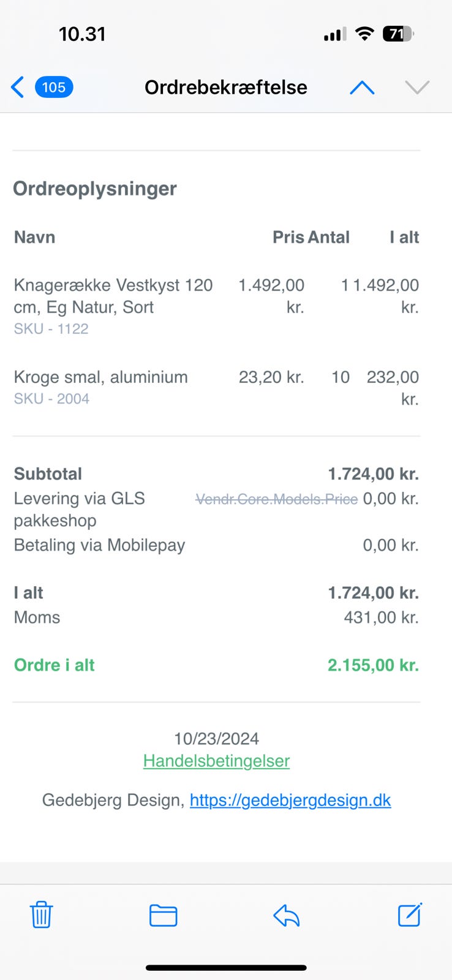
Task: Tap the Kroge smal, aluminium item
Action: [101, 377]
